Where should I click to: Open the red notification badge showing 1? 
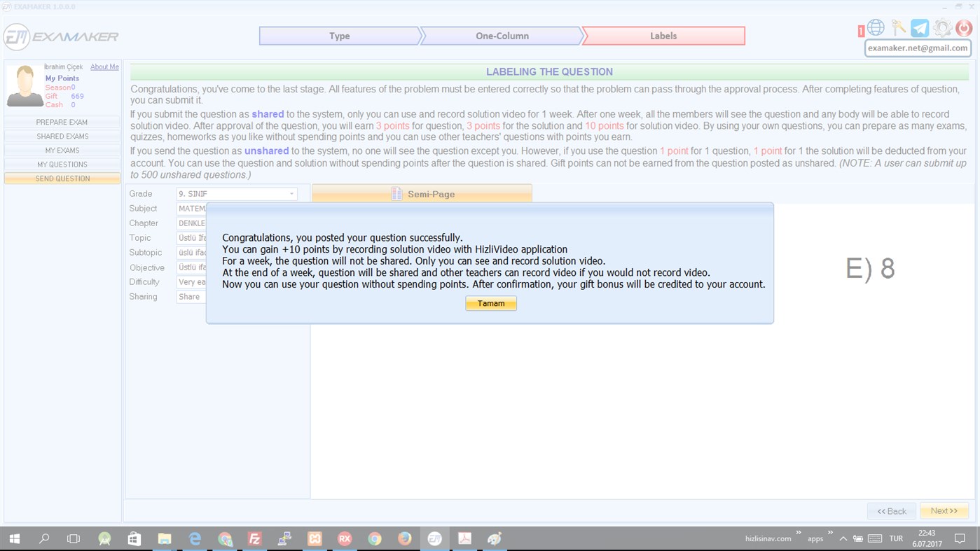coord(861,30)
